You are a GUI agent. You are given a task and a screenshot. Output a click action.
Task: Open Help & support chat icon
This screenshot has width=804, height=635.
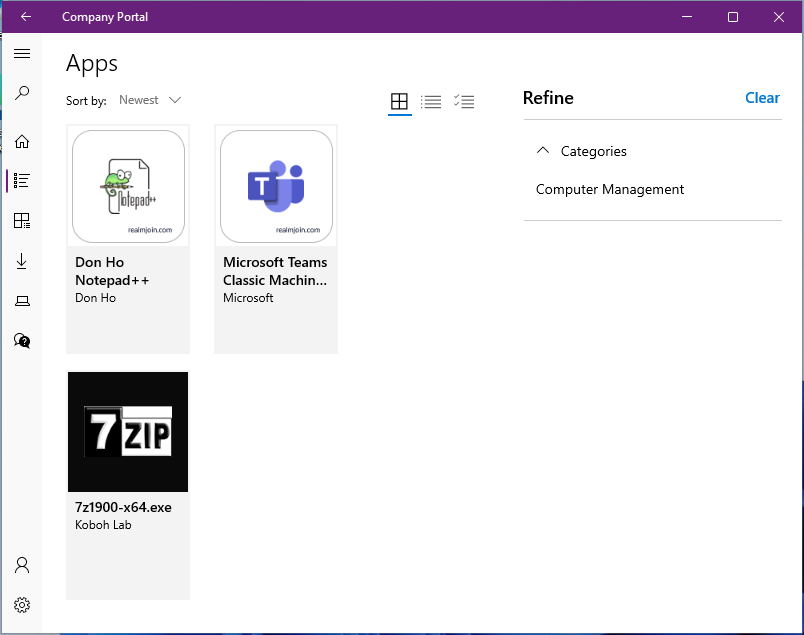22,341
